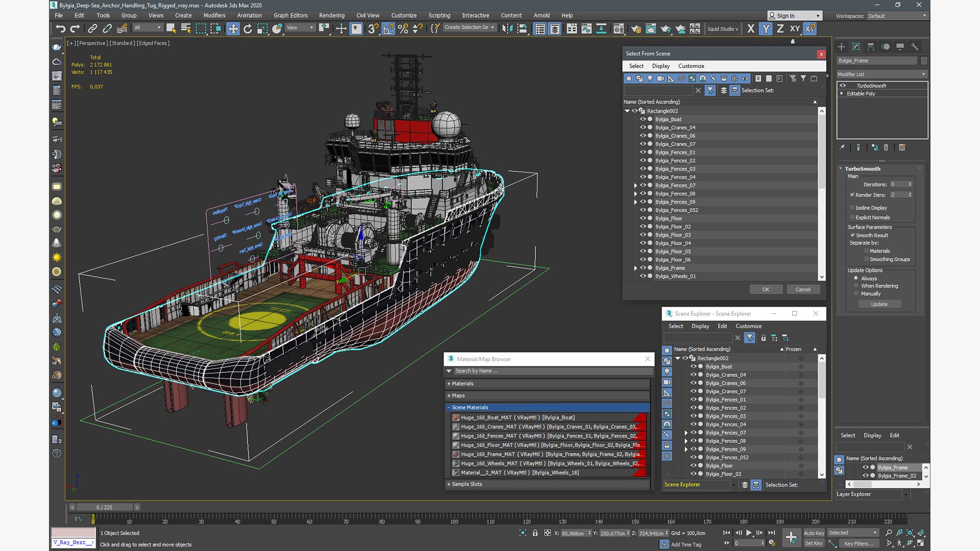Screen dimensions: 980x551
Task: Toggle Percent Snap in toolbar
Action: click(x=403, y=29)
